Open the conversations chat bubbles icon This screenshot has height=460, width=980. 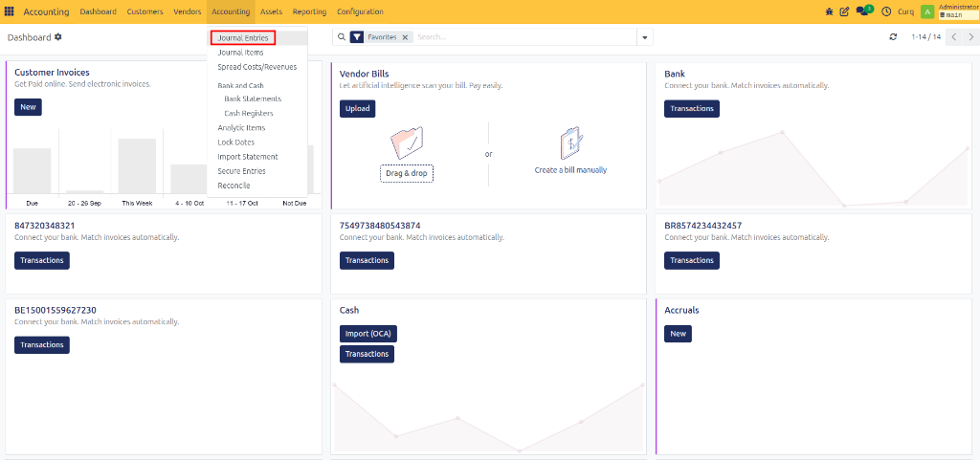point(864,11)
